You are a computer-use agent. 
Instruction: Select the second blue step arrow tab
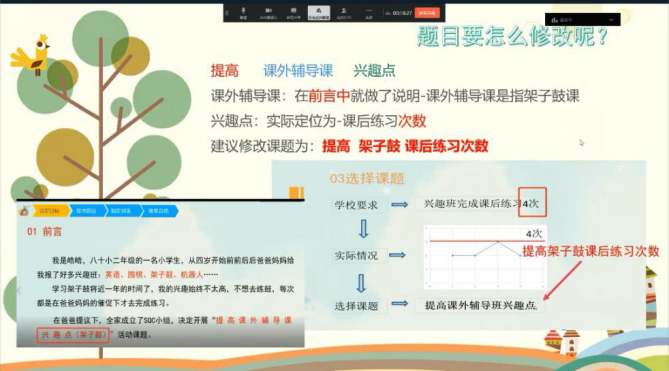pos(87,211)
